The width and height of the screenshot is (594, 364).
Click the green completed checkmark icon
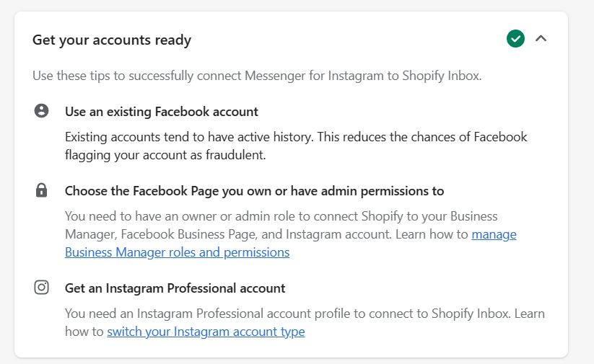click(515, 39)
